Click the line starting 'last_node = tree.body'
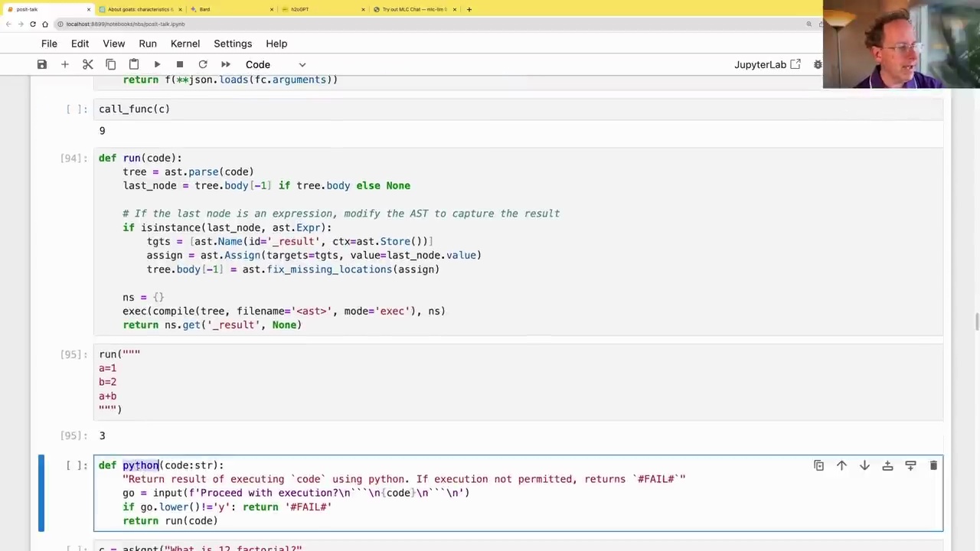 pyautogui.click(x=266, y=185)
